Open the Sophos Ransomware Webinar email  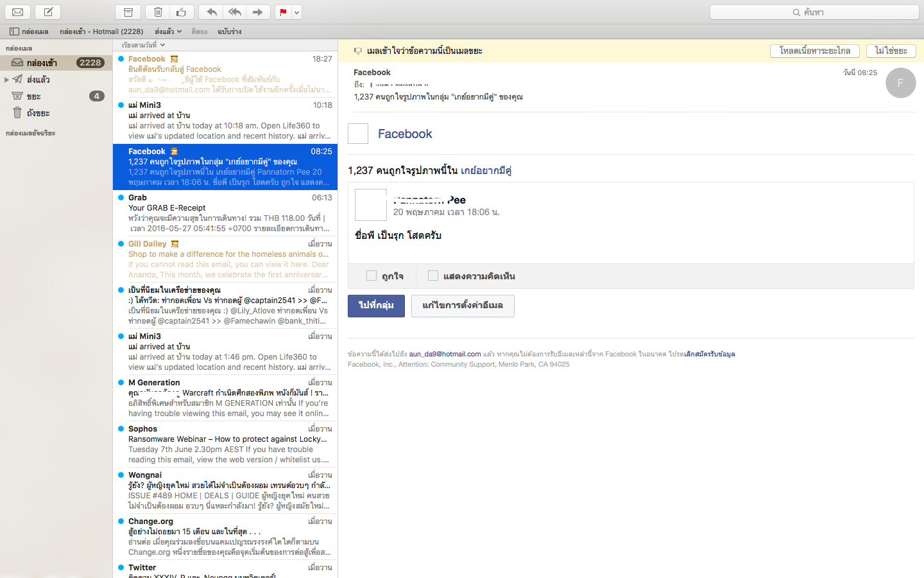point(225,444)
